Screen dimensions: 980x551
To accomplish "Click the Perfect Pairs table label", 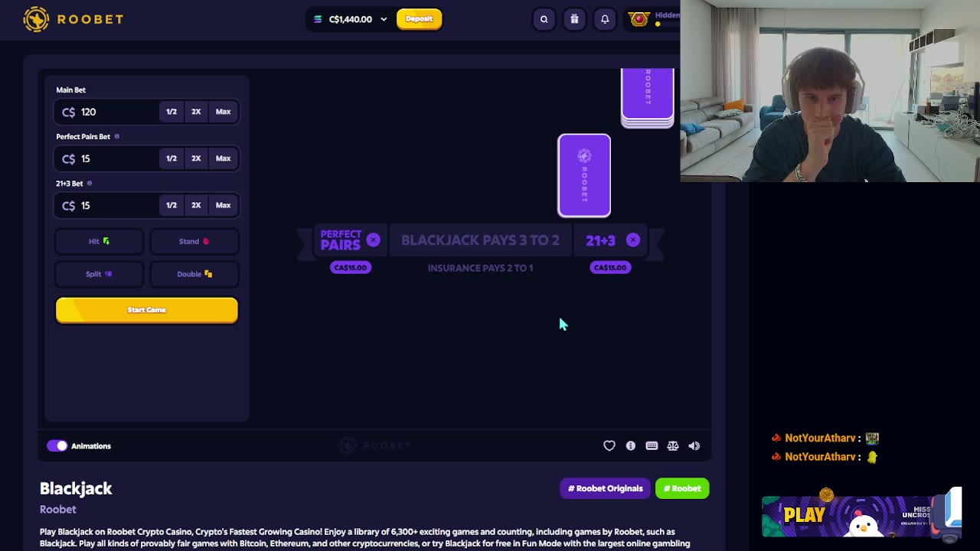I will 340,240.
